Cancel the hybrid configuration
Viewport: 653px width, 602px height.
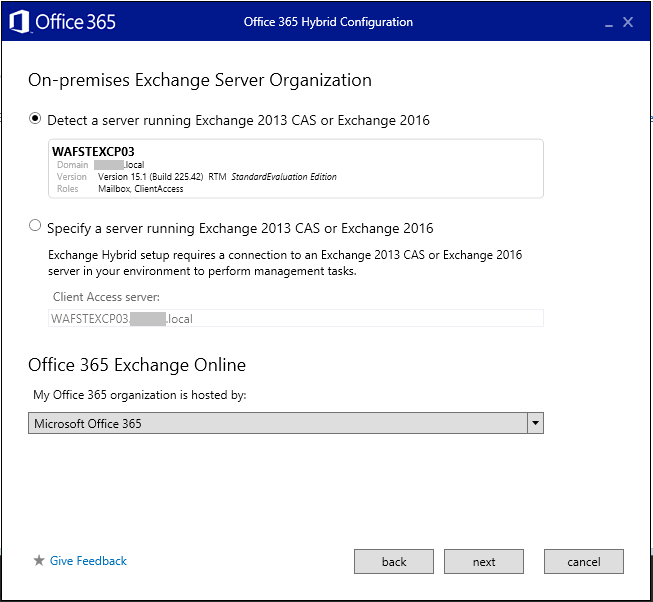583,562
